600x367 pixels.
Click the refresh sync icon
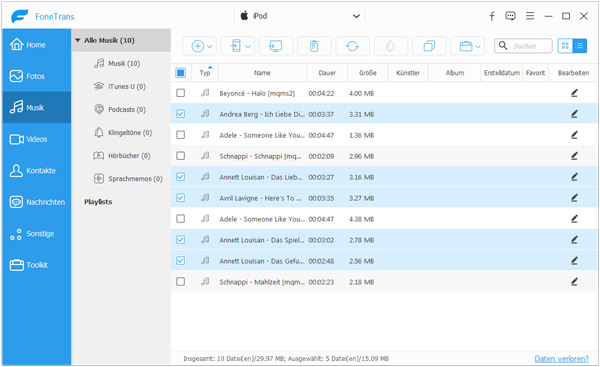click(352, 46)
